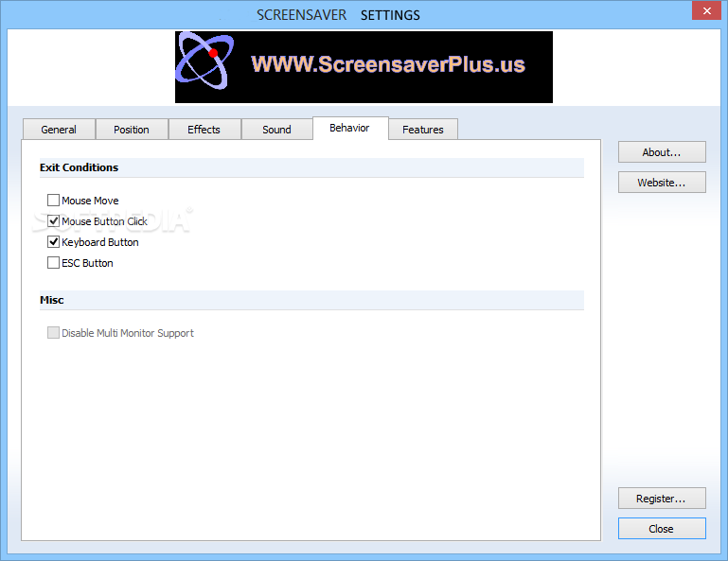The image size is (728, 561).
Task: Uncheck Mouse Button Click checkbox
Action: (x=53, y=221)
